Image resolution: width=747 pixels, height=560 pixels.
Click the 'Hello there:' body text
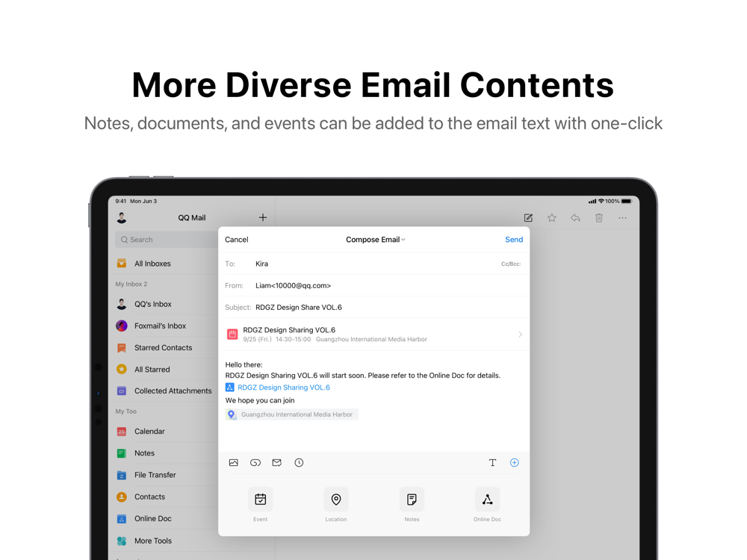pos(244,365)
